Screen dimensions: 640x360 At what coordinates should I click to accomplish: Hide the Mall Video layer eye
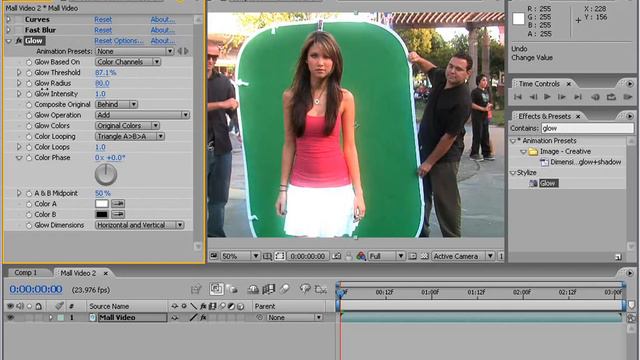coord(10,317)
